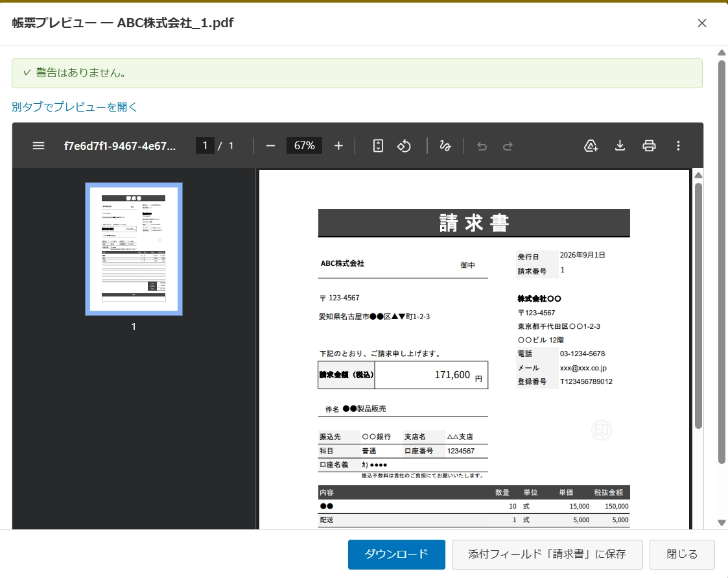Rotate the PDF counterclockwise
This screenshot has height=578, width=728.
tap(404, 146)
